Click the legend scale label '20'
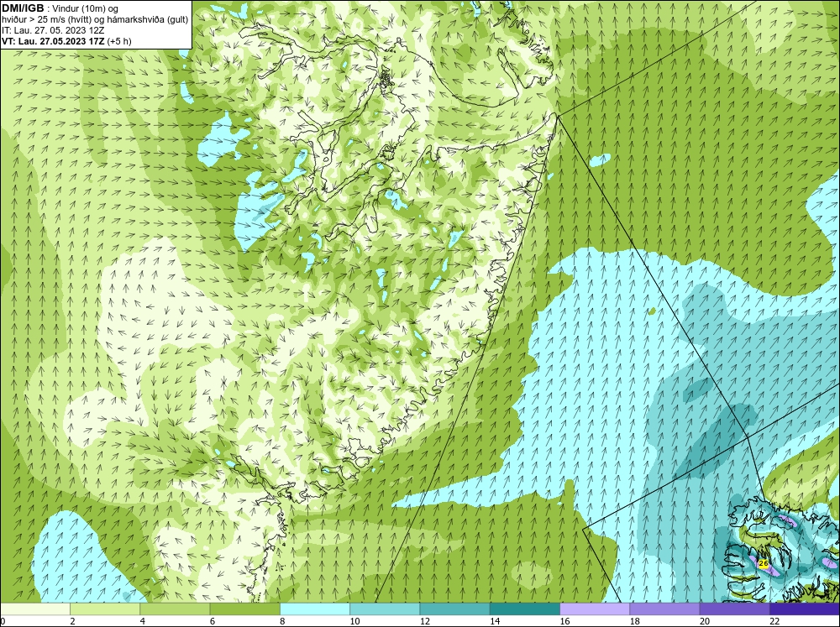840x627 pixels. (705, 621)
